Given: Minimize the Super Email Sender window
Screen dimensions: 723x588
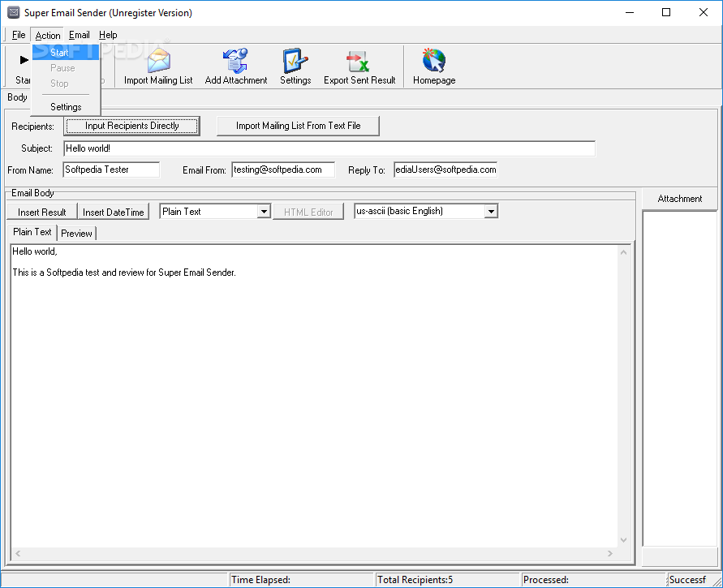Looking at the screenshot, I should pos(630,12).
